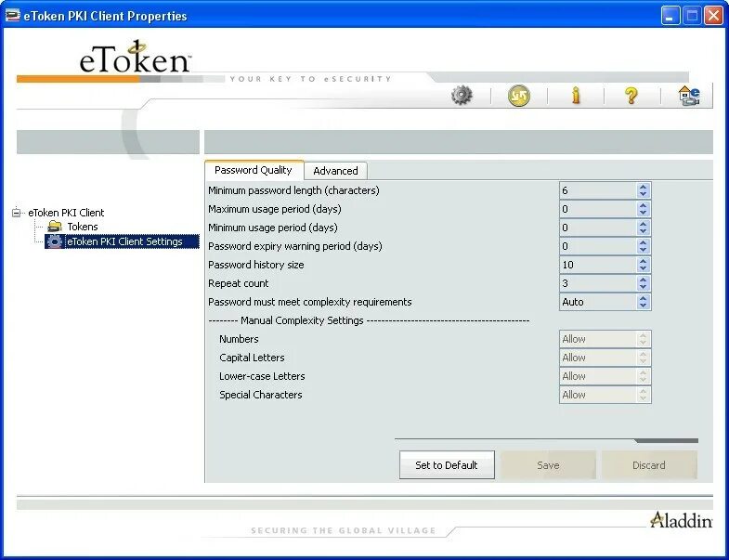Increase Maximum usage period days
The width and height of the screenshot is (729, 560).
643,205
